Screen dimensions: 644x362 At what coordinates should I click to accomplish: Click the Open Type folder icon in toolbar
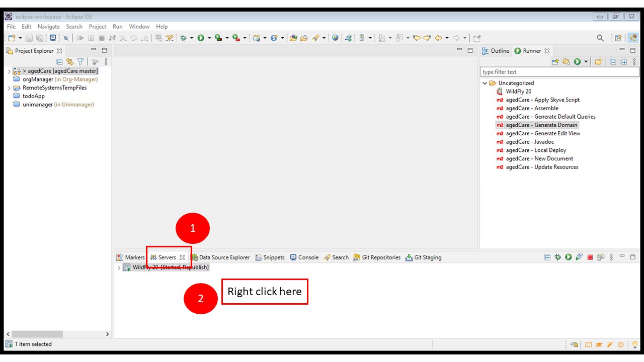click(293, 38)
